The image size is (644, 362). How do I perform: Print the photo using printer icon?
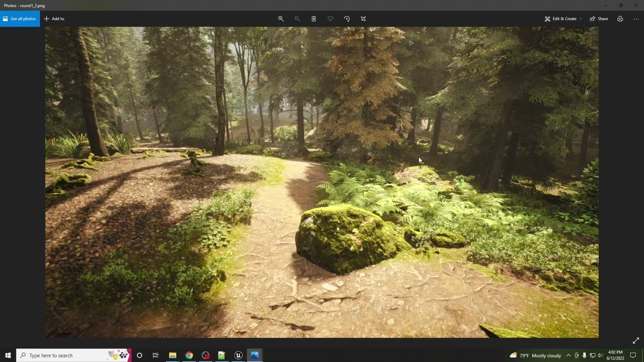coord(620,19)
